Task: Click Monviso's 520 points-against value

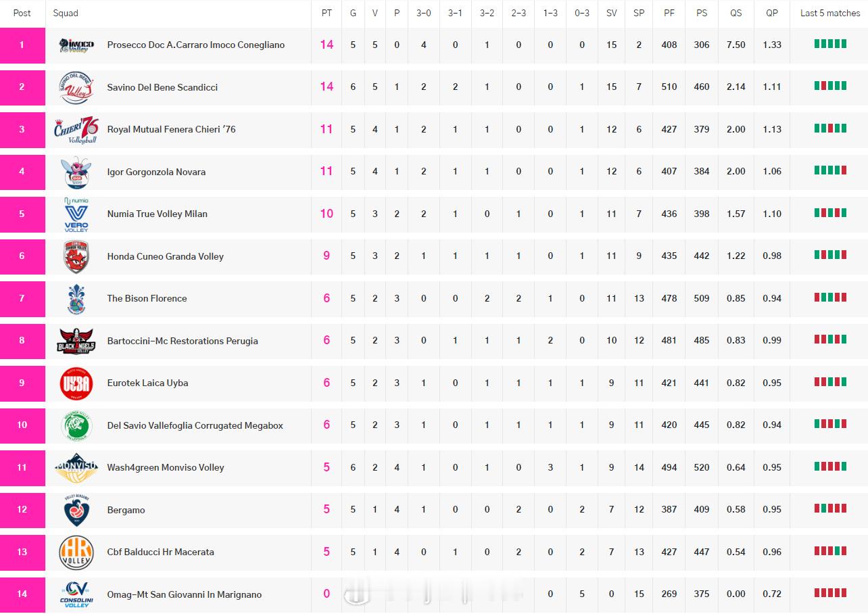Action: (x=702, y=467)
